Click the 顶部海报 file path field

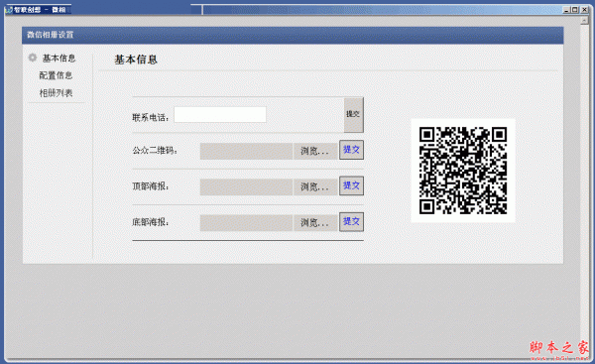tap(246, 187)
